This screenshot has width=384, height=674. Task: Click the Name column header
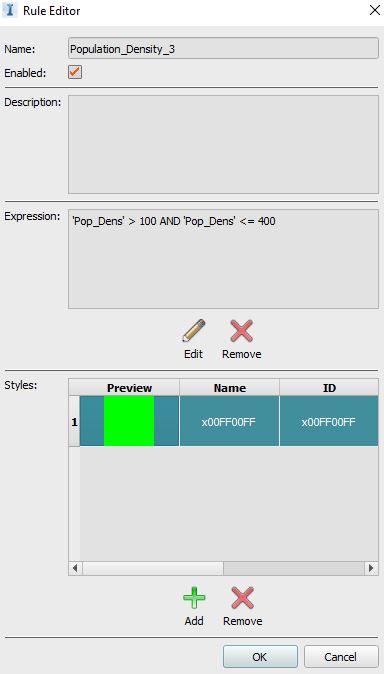230,388
